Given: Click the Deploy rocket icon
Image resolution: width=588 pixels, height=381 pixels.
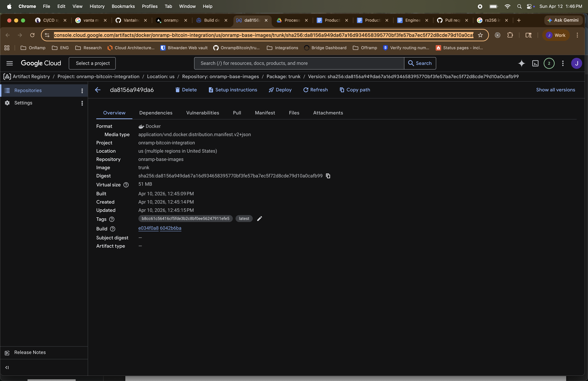Looking at the screenshot, I should coord(271,90).
